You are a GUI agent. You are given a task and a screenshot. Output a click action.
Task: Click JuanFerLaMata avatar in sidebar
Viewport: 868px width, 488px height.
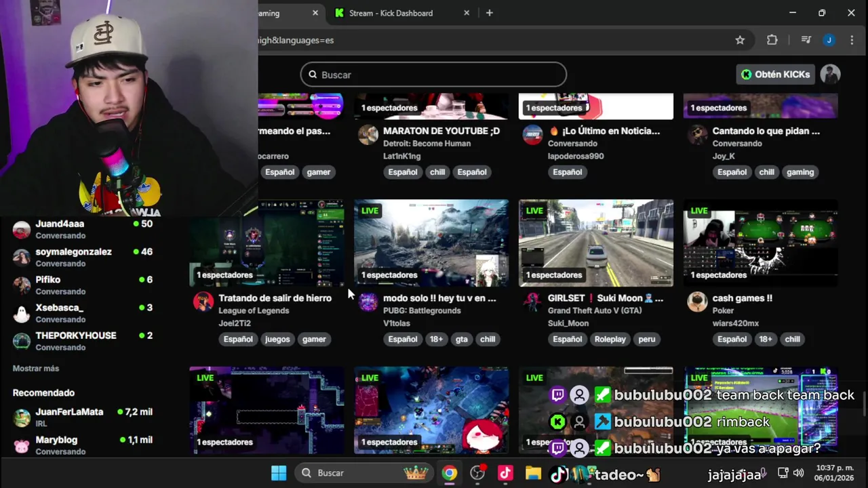(22, 418)
